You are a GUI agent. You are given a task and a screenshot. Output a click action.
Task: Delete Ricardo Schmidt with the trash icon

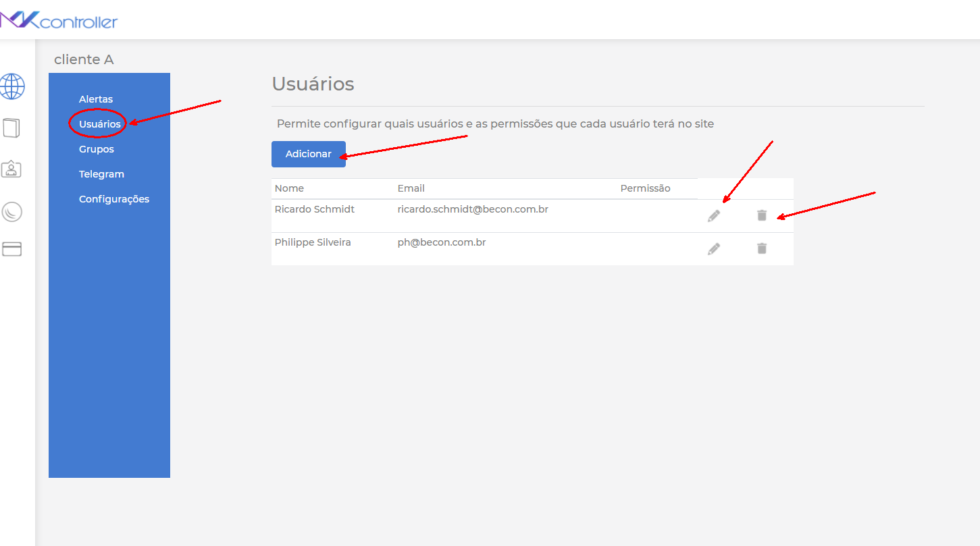(762, 215)
